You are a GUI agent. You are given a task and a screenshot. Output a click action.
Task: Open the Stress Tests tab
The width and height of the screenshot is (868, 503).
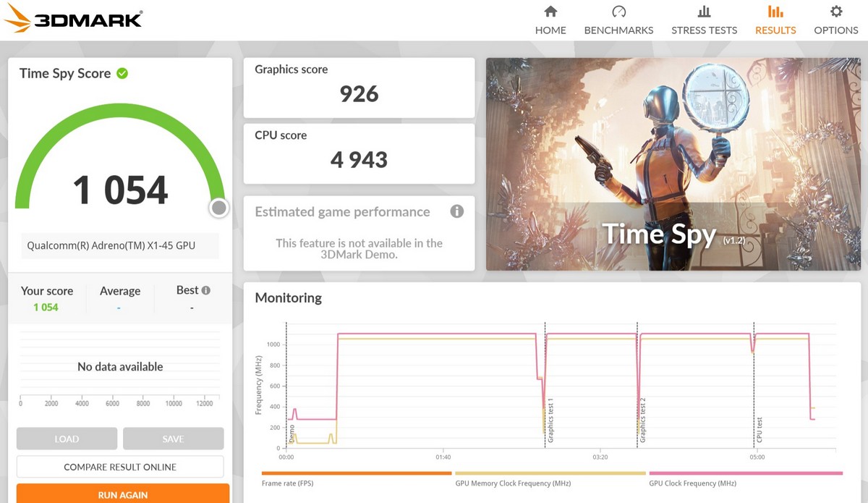[704, 20]
